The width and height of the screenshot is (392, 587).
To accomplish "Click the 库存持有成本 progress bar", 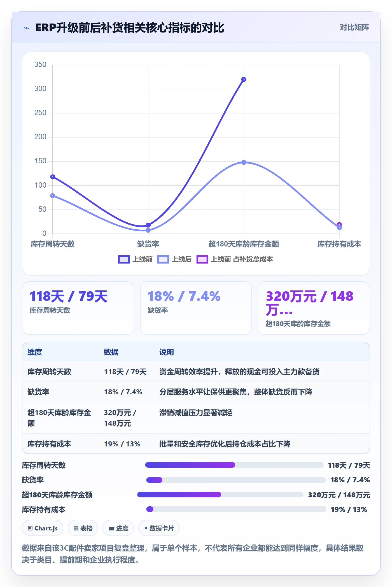I will pos(236,509).
